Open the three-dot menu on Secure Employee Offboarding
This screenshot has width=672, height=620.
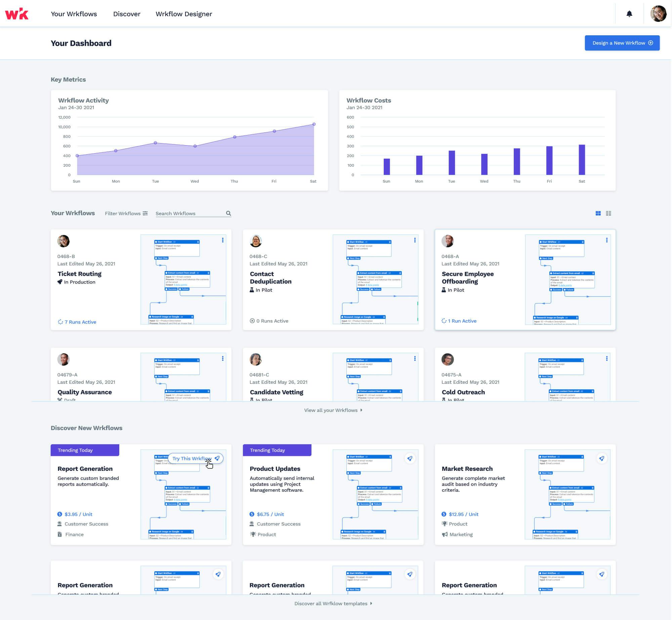[x=607, y=240]
